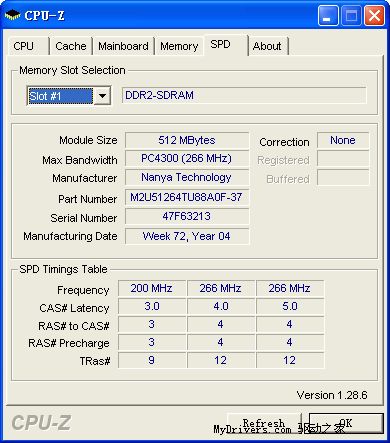Click the empty Registered field
The height and width of the screenshot is (443, 390).
(x=343, y=159)
